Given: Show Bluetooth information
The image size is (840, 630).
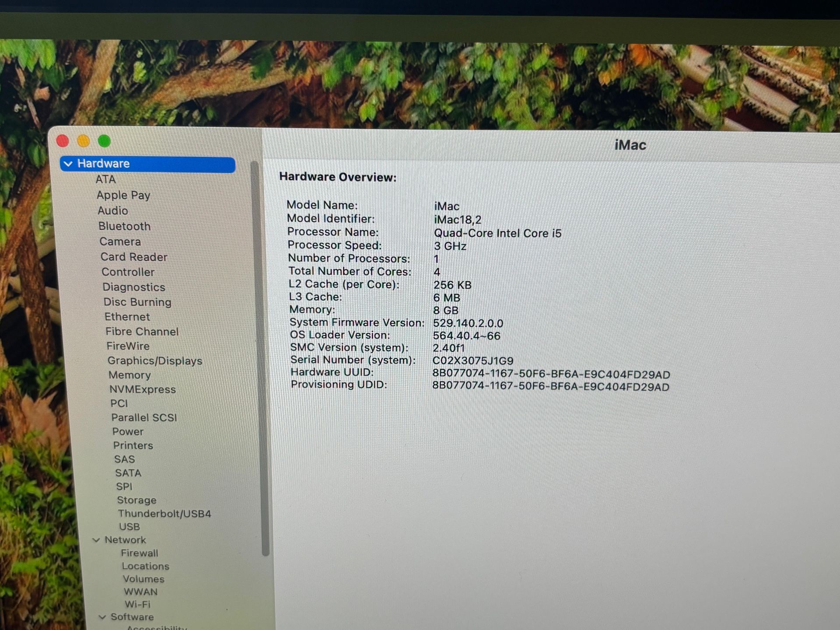Looking at the screenshot, I should (x=125, y=226).
